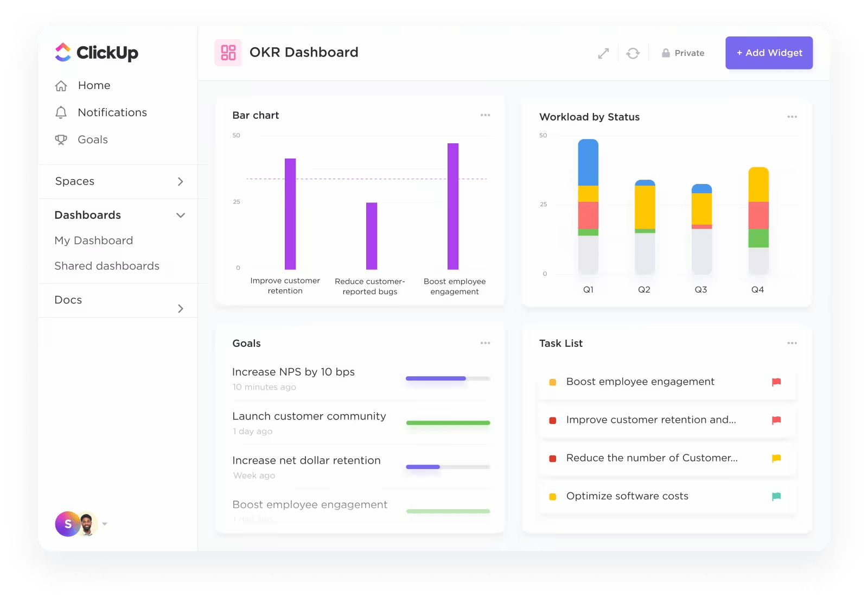This screenshot has width=868, height=602.
Task: Open My Dashboard from the sidebar
Action: coord(93,240)
